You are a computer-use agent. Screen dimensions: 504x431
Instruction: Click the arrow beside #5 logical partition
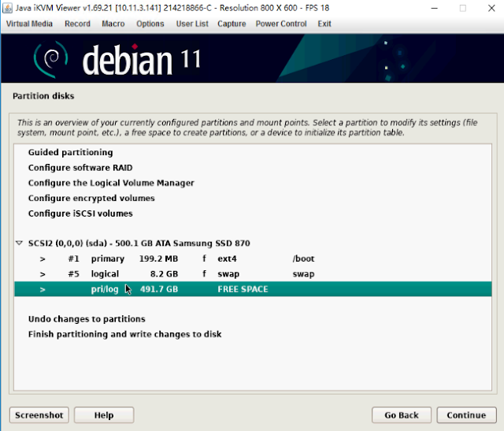43,274
